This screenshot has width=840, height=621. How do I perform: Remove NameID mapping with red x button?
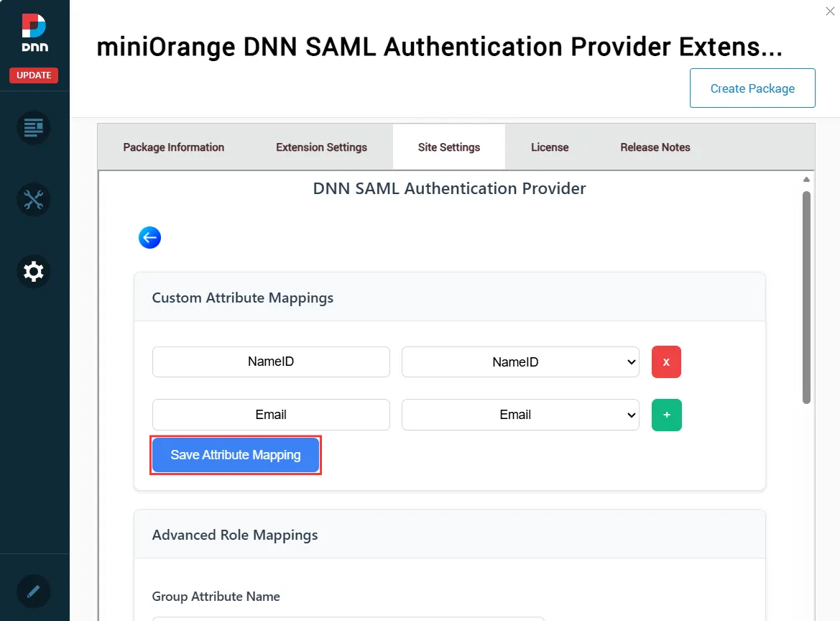pyautogui.click(x=666, y=362)
